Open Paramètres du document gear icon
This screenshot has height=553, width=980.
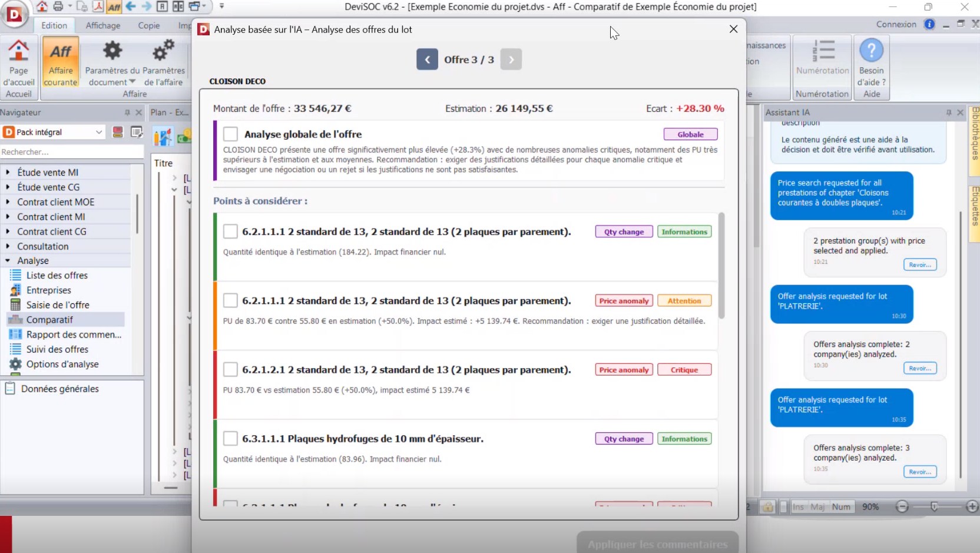click(x=112, y=51)
